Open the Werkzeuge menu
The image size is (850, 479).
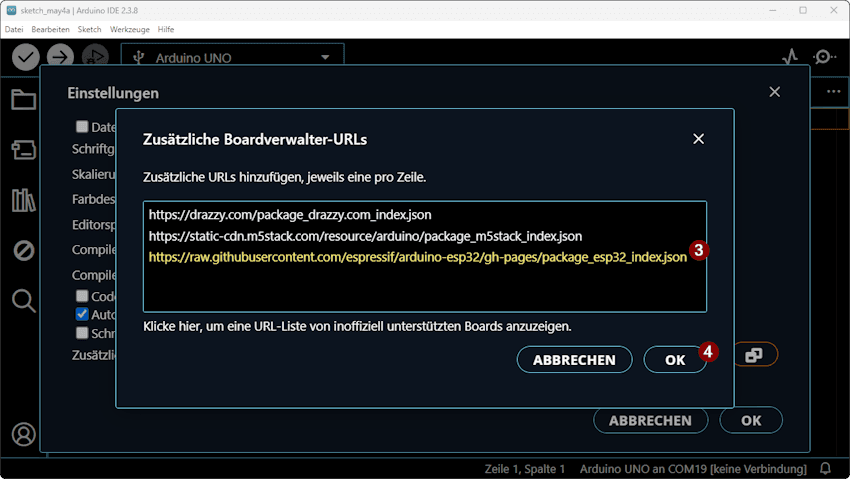[130, 29]
